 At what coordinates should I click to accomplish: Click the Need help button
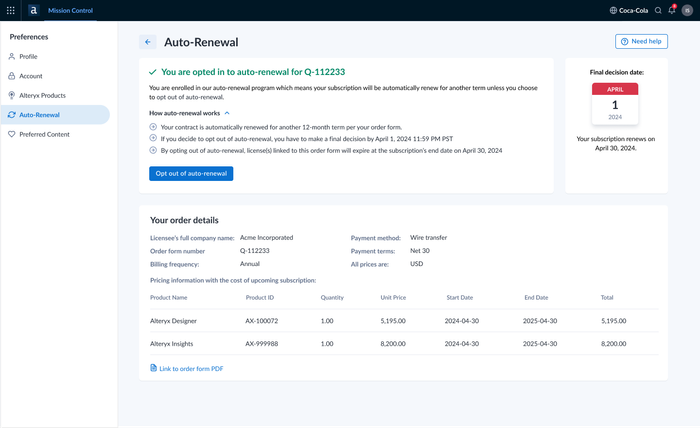pyautogui.click(x=642, y=41)
